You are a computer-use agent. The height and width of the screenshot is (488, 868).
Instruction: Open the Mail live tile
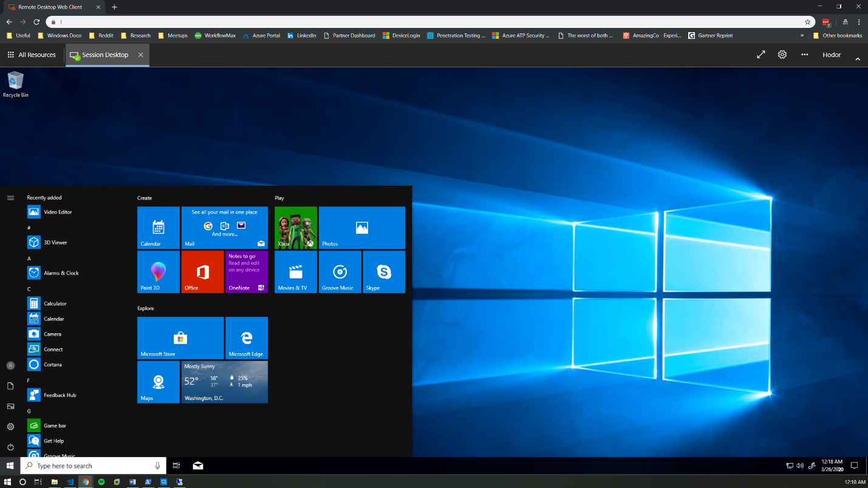(x=225, y=228)
